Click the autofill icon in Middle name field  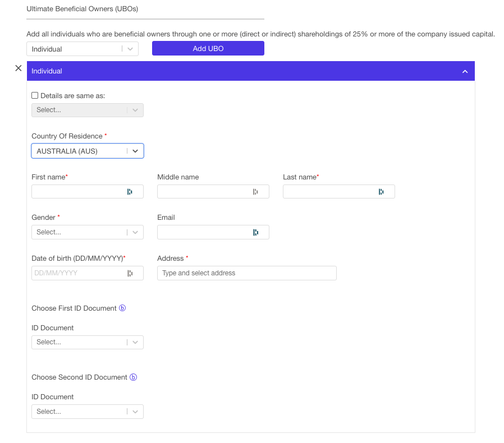click(x=255, y=192)
